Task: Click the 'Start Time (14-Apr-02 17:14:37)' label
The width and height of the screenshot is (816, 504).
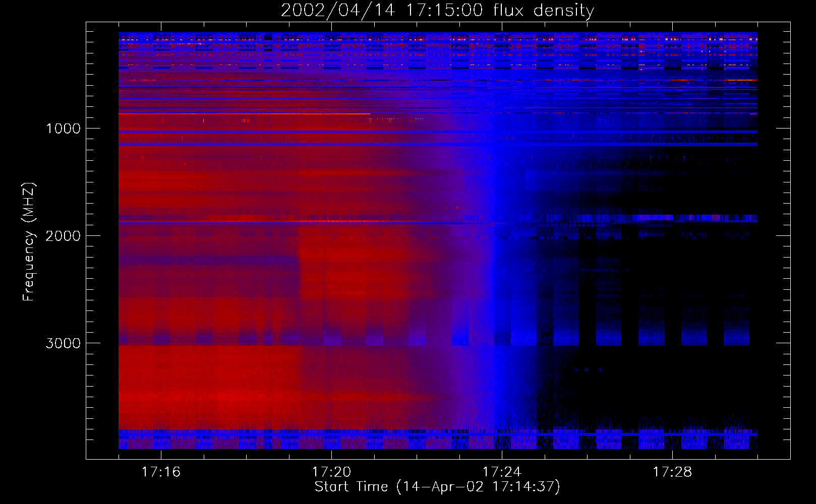Action: [437, 487]
